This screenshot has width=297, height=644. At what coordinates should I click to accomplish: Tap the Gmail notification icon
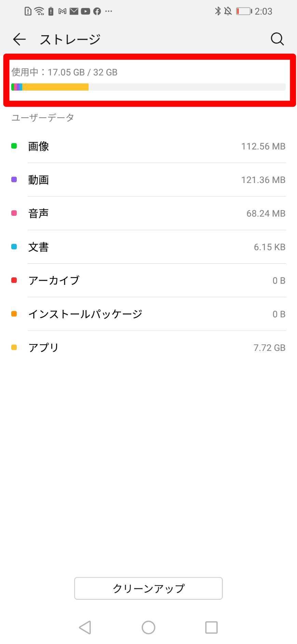click(x=62, y=11)
